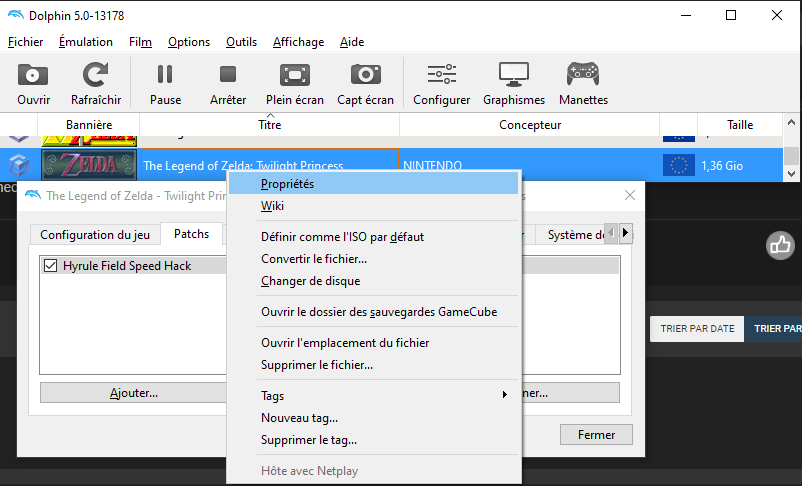Click Dolphin logo in main title bar

[x=16, y=15]
